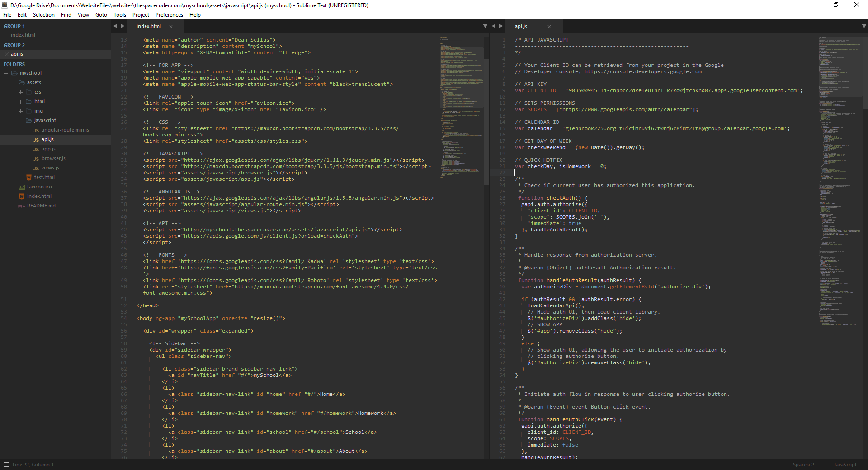
Task: Collapse the assets folder
Action: click(14, 82)
